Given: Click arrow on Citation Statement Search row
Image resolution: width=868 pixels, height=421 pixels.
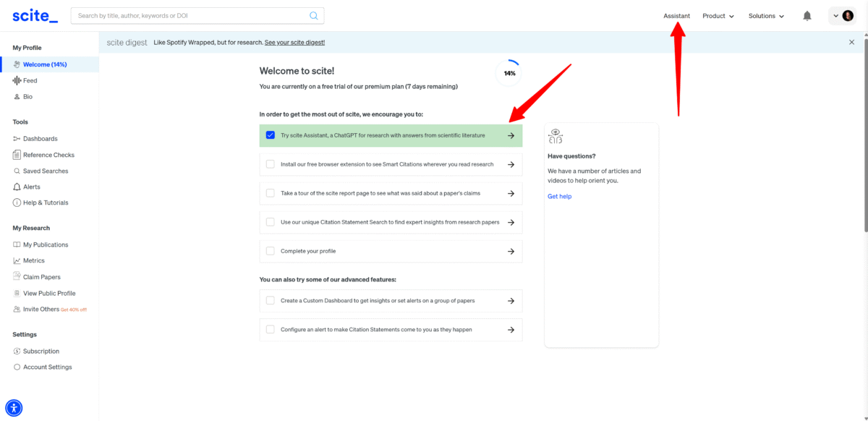Looking at the screenshot, I should (511, 222).
